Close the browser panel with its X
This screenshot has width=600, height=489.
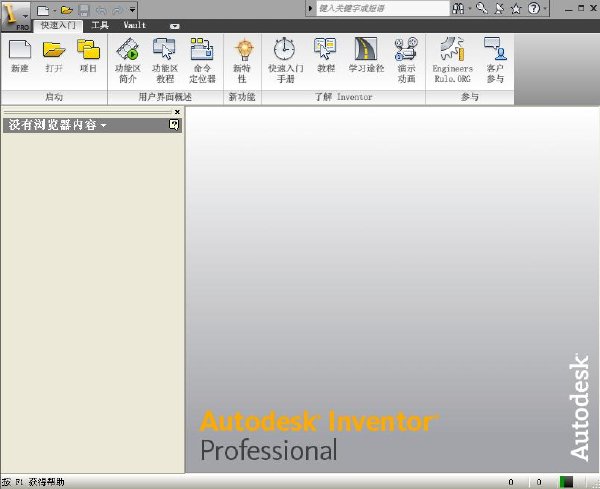(x=177, y=112)
